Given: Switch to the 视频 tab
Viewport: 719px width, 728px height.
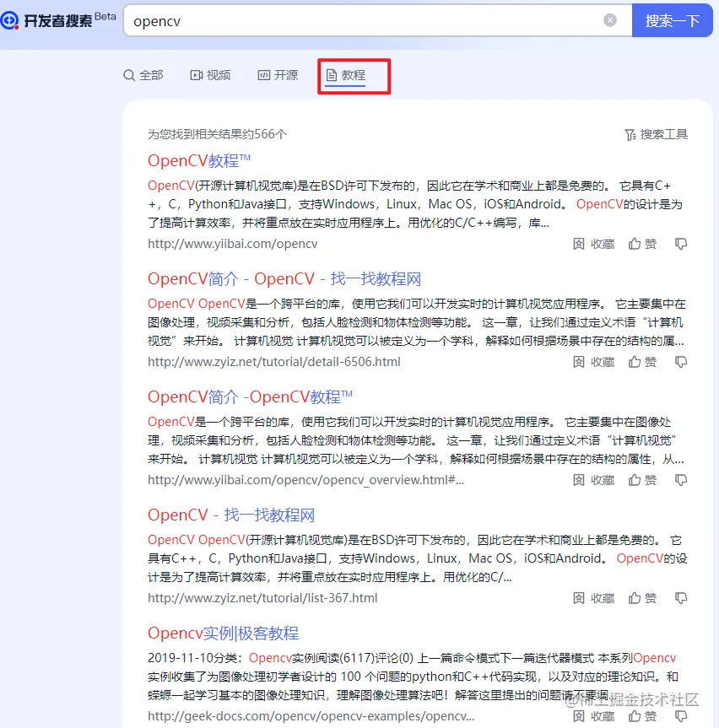Looking at the screenshot, I should pyautogui.click(x=210, y=75).
